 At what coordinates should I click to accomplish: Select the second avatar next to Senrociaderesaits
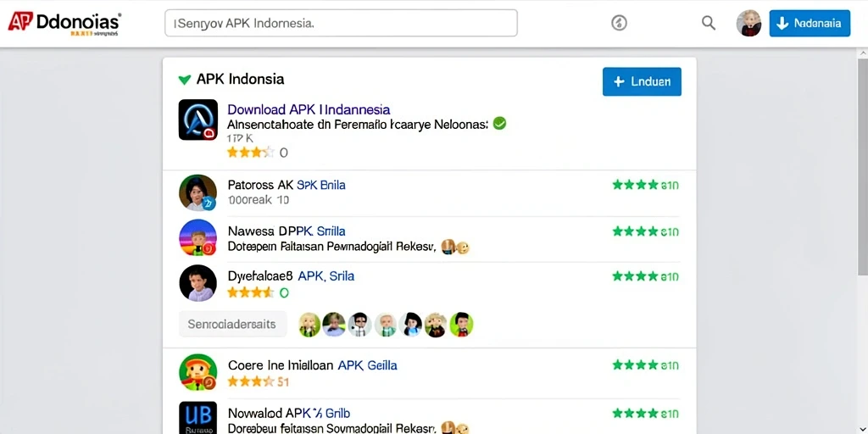[x=334, y=325]
